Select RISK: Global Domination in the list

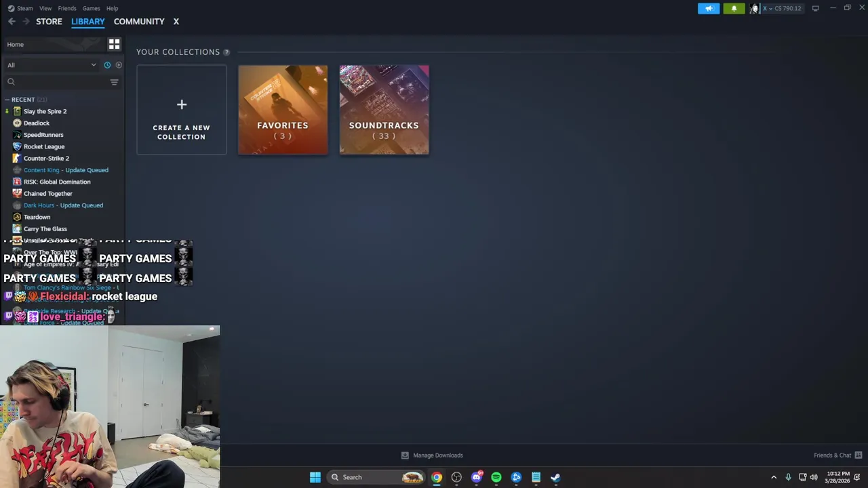click(x=57, y=182)
